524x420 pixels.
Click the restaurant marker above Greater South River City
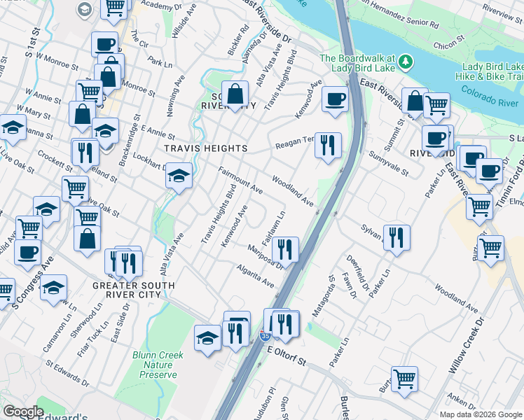point(129,265)
